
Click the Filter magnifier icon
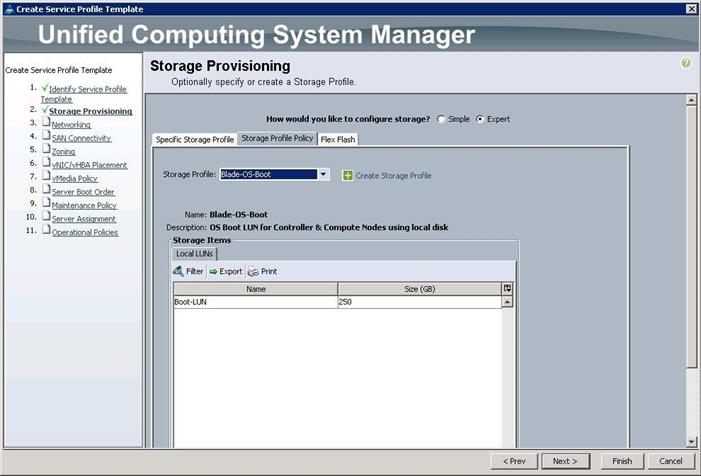[178, 271]
